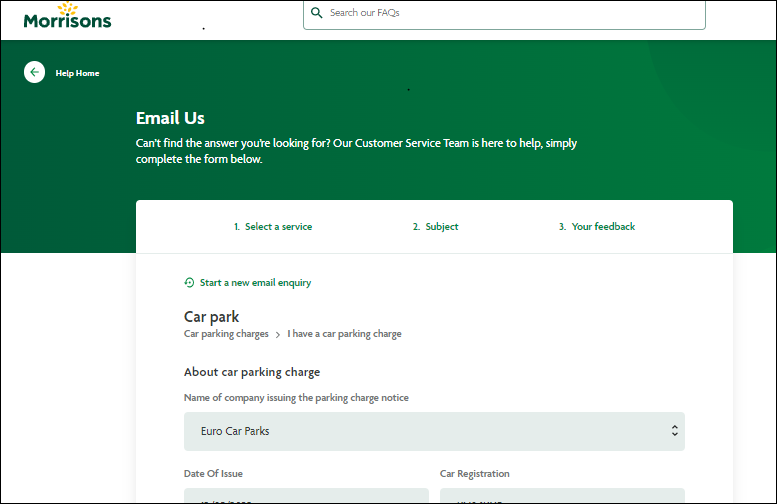This screenshot has height=504, width=777.
Task: Open the Euro Car Parks company dropdown
Action: [x=434, y=431]
